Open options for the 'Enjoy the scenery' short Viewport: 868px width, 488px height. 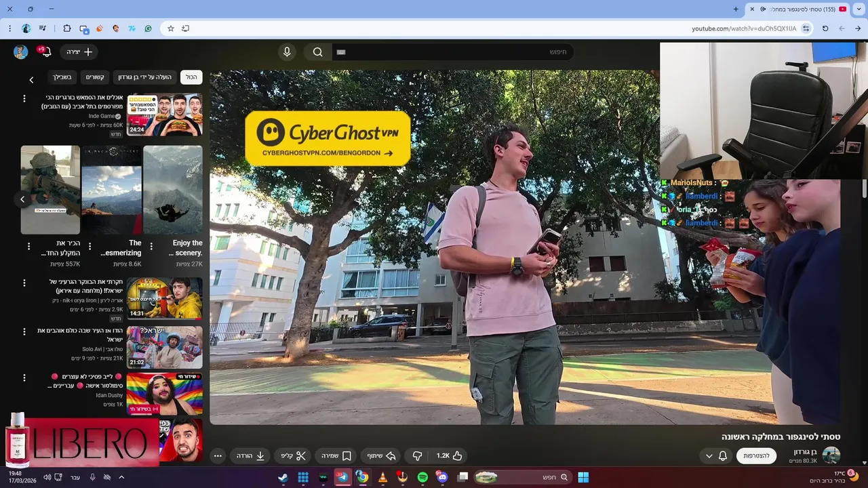pyautogui.click(x=151, y=247)
